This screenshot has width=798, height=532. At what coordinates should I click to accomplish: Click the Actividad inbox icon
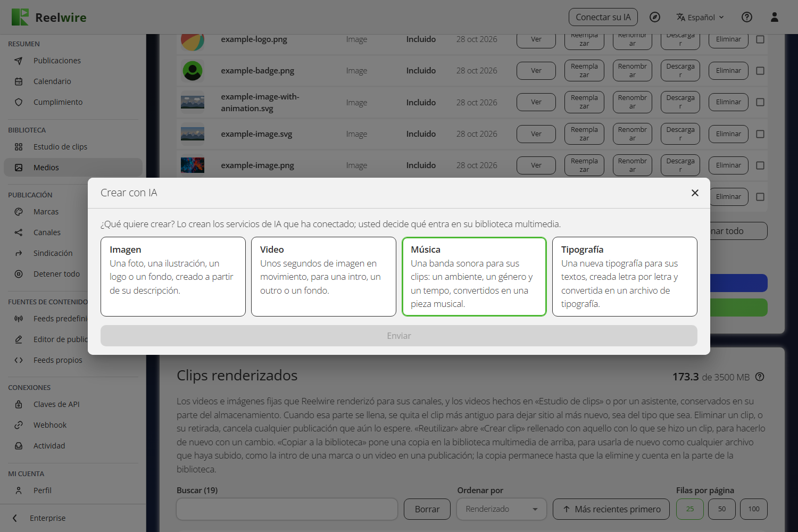point(19,446)
